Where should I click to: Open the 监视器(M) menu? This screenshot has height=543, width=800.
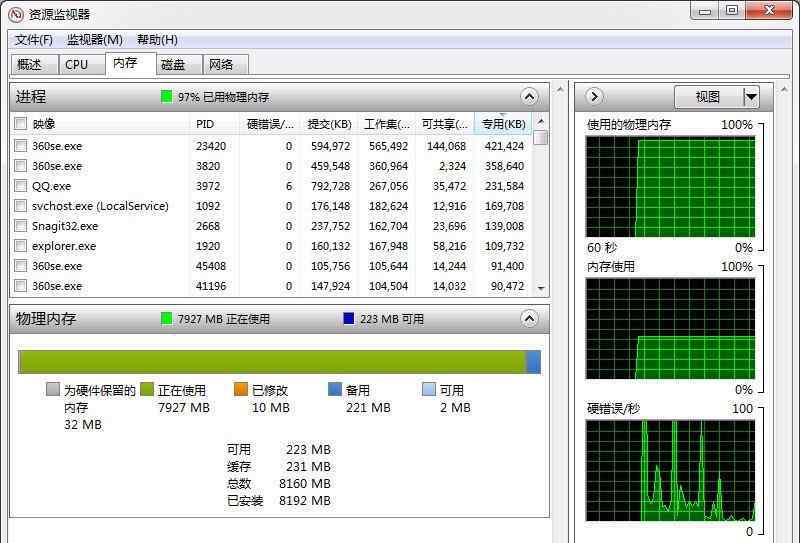pos(95,40)
